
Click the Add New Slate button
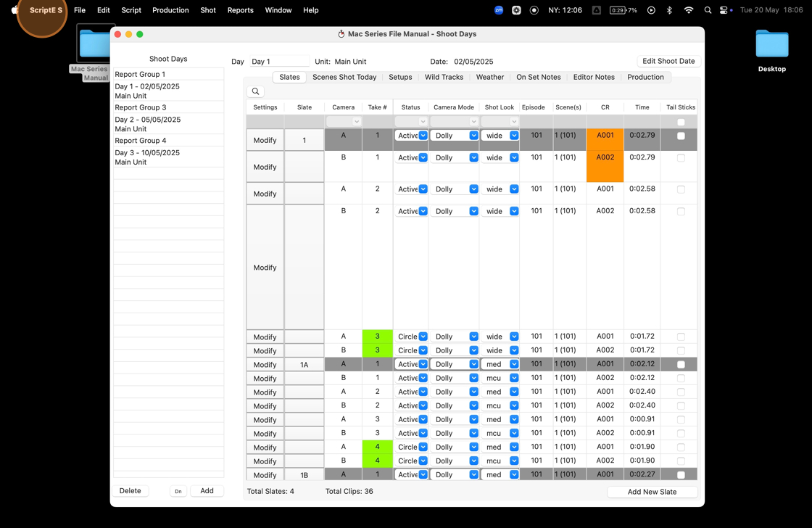pyautogui.click(x=652, y=492)
